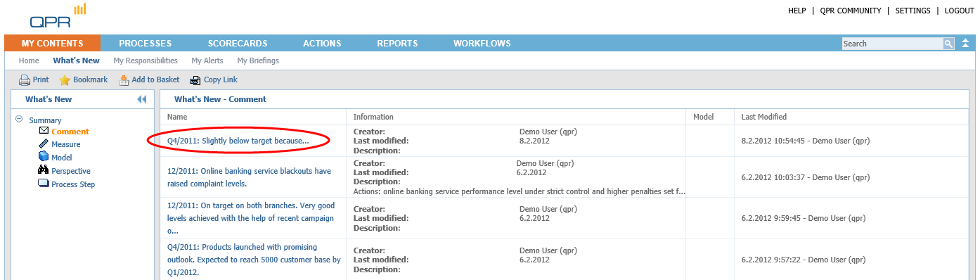Collapse the Summary tree node
Viewport: 980px width, 280px height.
(x=19, y=120)
